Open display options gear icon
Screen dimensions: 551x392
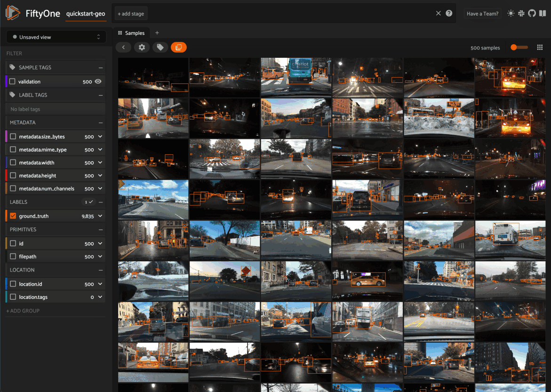click(x=142, y=47)
